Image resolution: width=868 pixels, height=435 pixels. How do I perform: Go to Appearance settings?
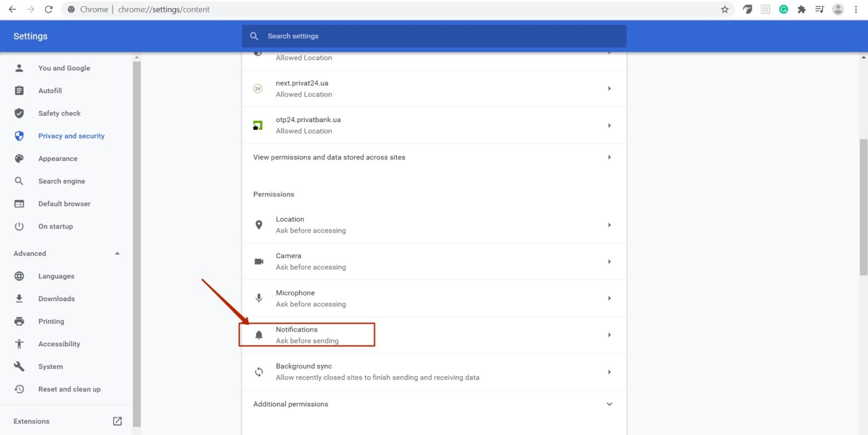point(58,159)
